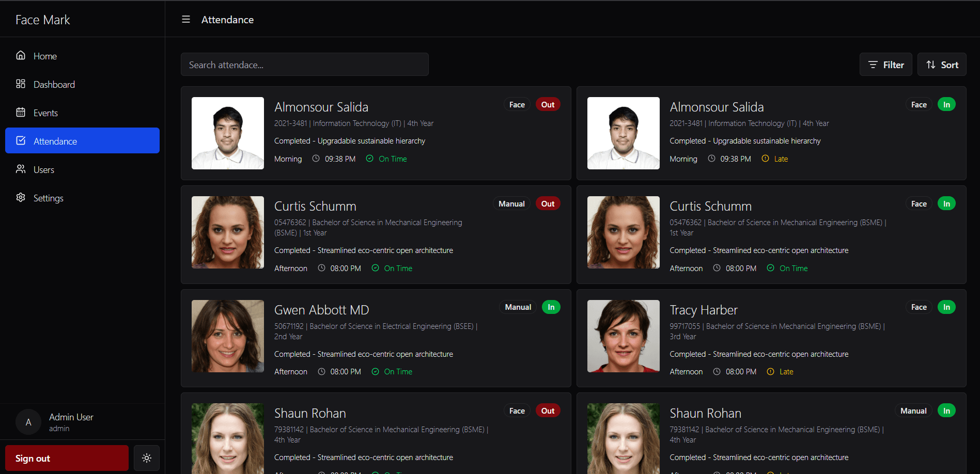
Task: Toggle the light/dark theme sun button
Action: click(x=147, y=458)
